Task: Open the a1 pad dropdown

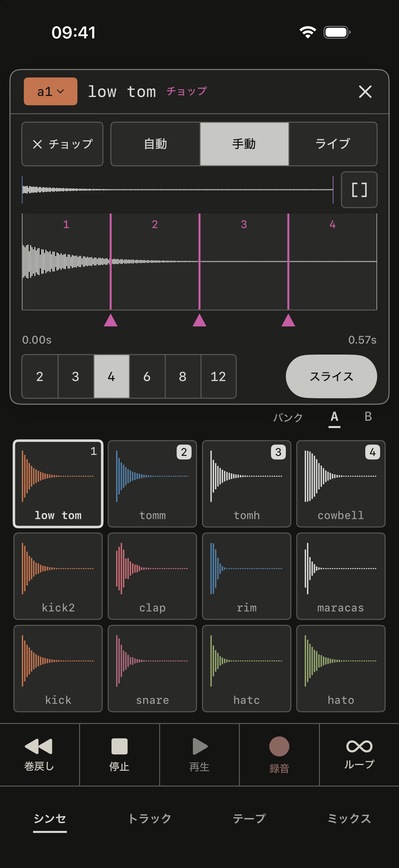Action: (x=51, y=91)
